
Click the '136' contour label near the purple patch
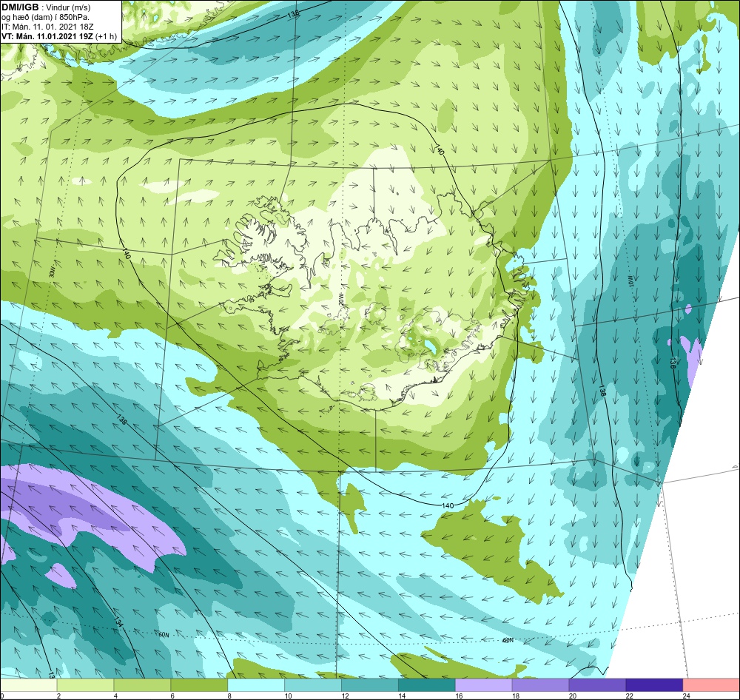pyautogui.click(x=672, y=363)
